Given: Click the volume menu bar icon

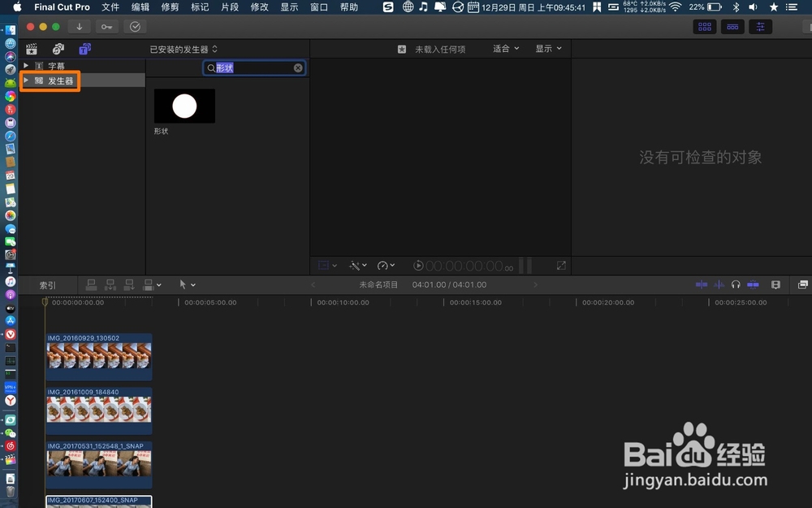Looking at the screenshot, I should [753, 7].
